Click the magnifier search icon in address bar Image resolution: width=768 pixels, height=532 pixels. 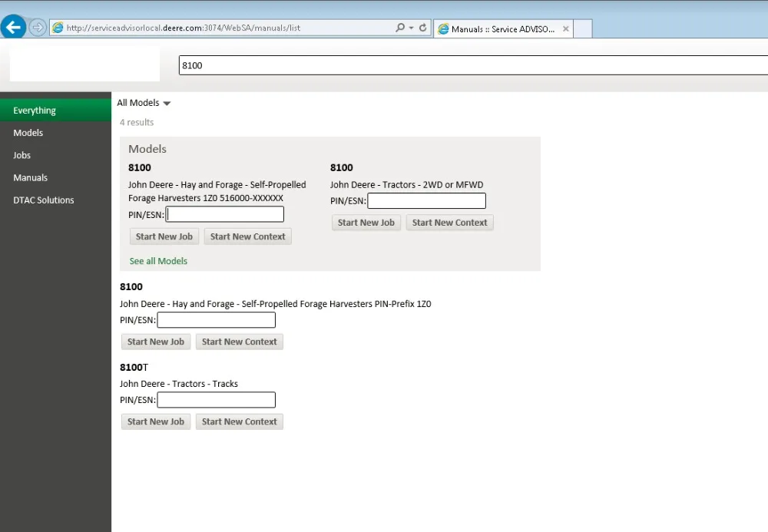pyautogui.click(x=400, y=28)
